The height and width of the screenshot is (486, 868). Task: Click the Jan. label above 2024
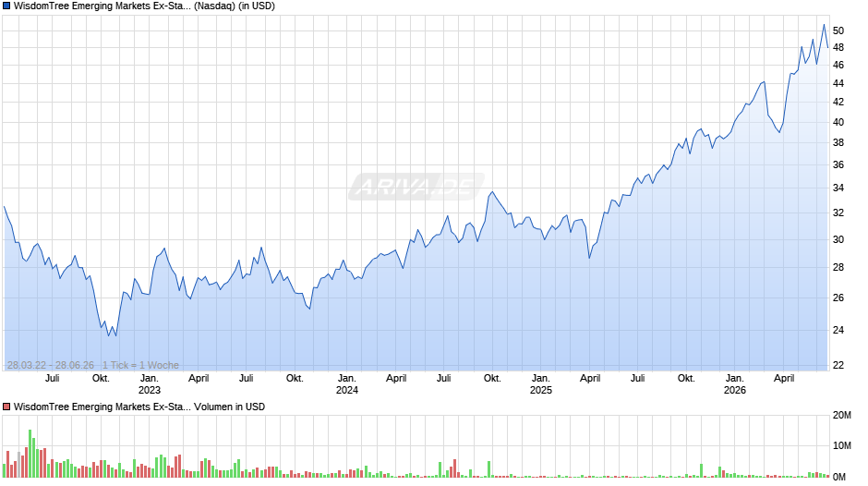click(347, 379)
